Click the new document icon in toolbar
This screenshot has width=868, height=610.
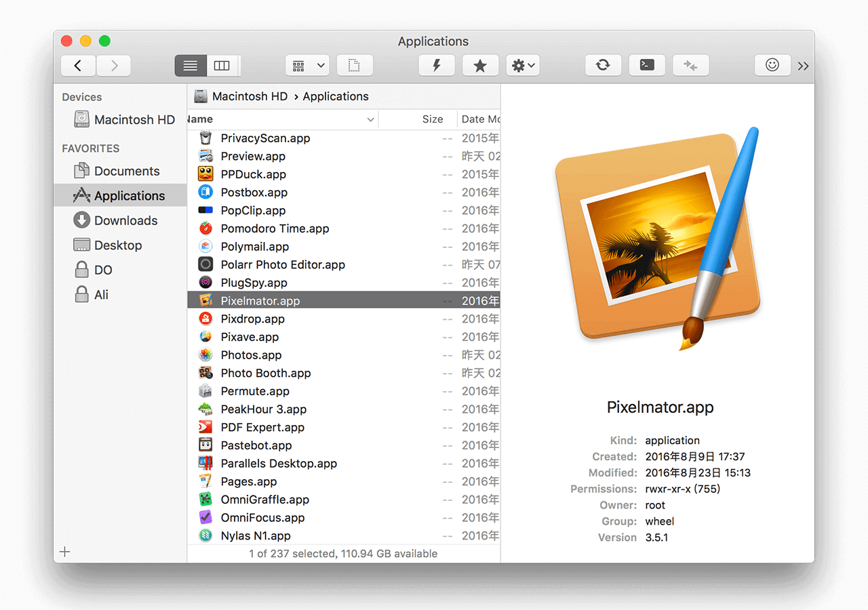click(354, 65)
